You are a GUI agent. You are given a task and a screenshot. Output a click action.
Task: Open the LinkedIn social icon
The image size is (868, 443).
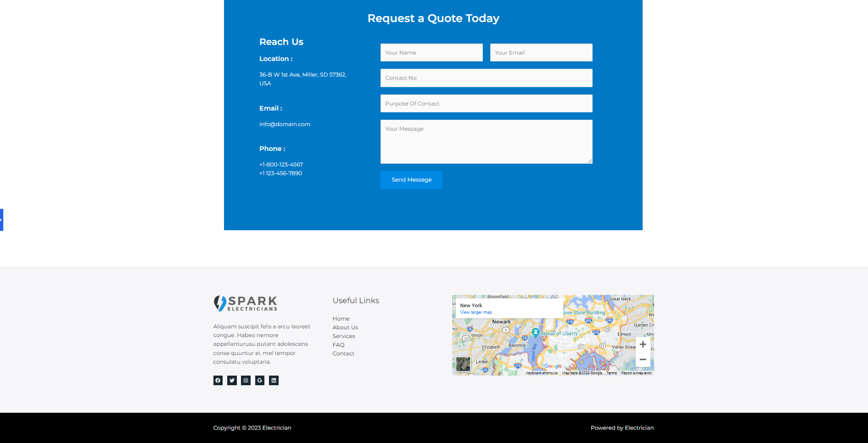pyautogui.click(x=274, y=380)
